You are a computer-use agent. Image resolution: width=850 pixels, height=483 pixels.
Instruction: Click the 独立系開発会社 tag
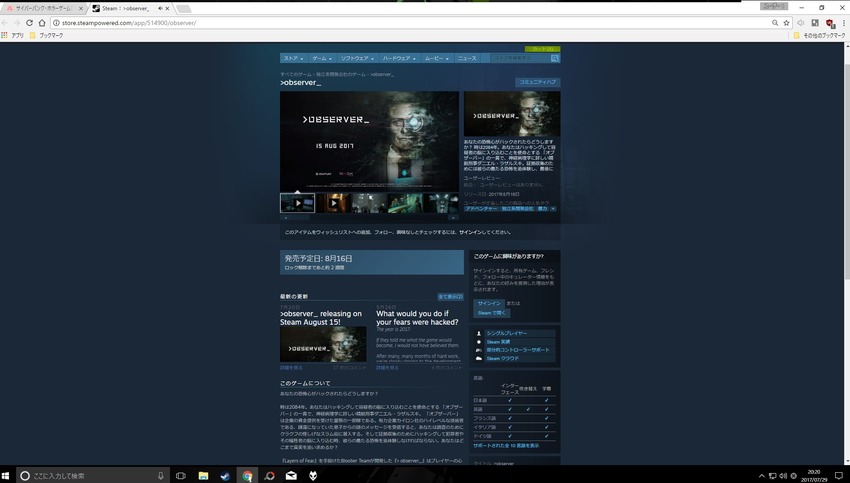tap(517, 209)
